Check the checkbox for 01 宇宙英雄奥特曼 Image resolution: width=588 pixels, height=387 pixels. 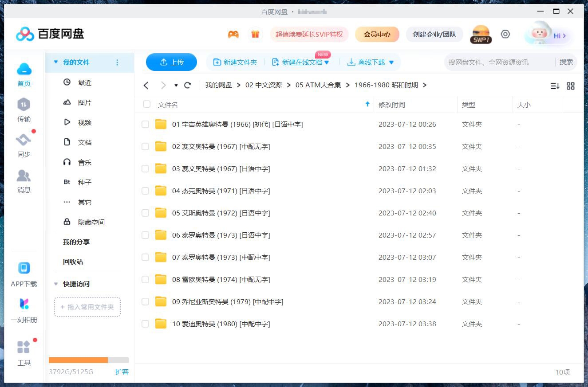tap(145, 124)
